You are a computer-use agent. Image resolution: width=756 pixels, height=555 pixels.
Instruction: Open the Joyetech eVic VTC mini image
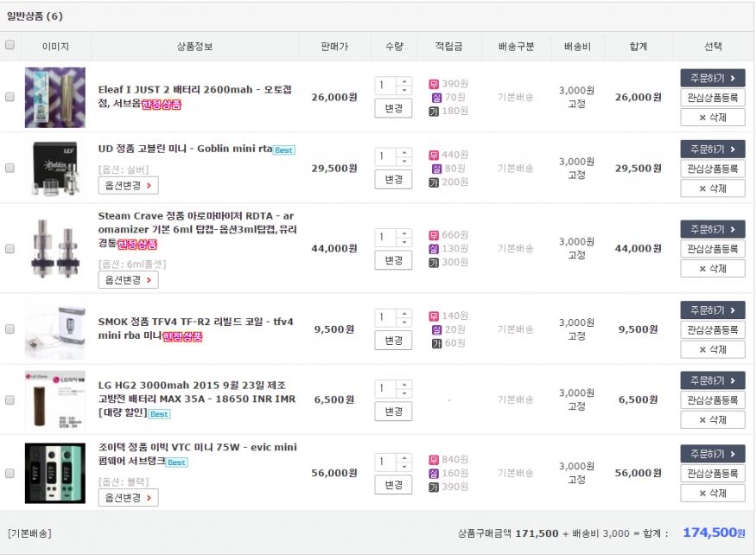pyautogui.click(x=55, y=473)
